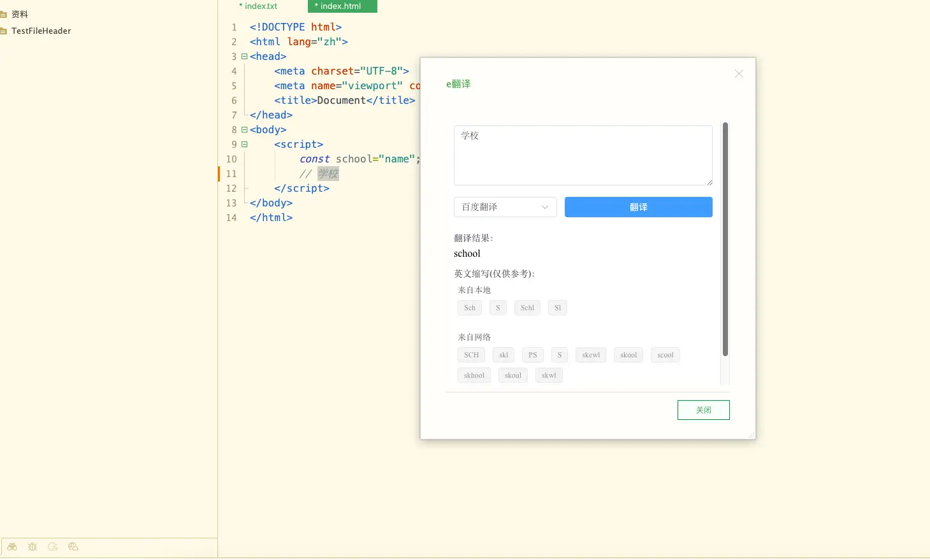The image size is (930, 560).
Task: Select the skewl abbreviation chip
Action: [591, 355]
